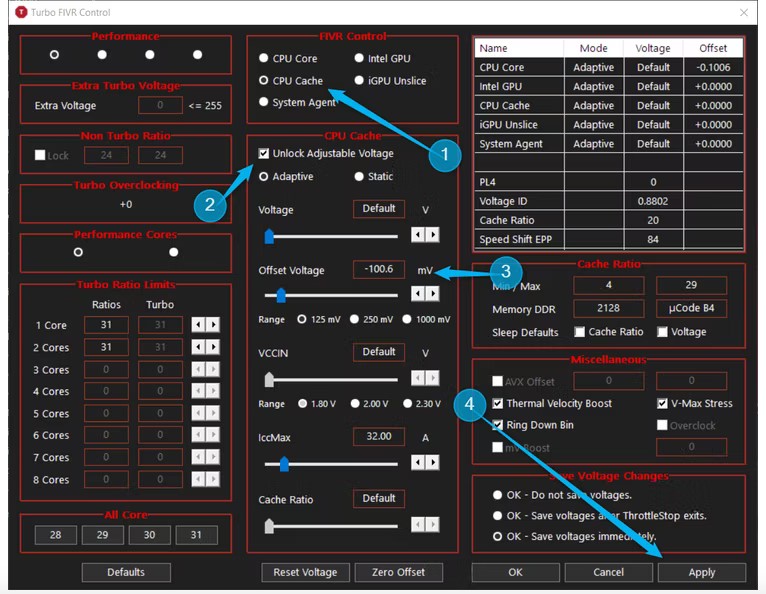Click the Voltage slider thumb
Screen dimensions: 766x594
click(x=269, y=236)
